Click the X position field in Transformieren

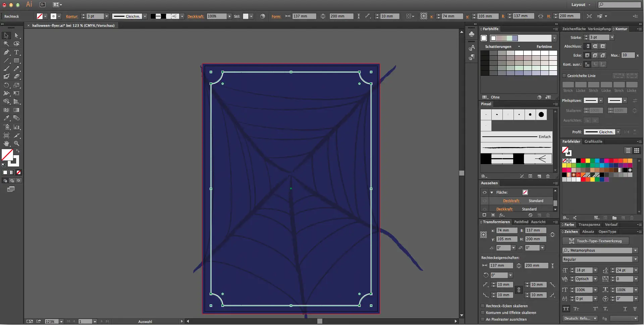[x=506, y=231]
